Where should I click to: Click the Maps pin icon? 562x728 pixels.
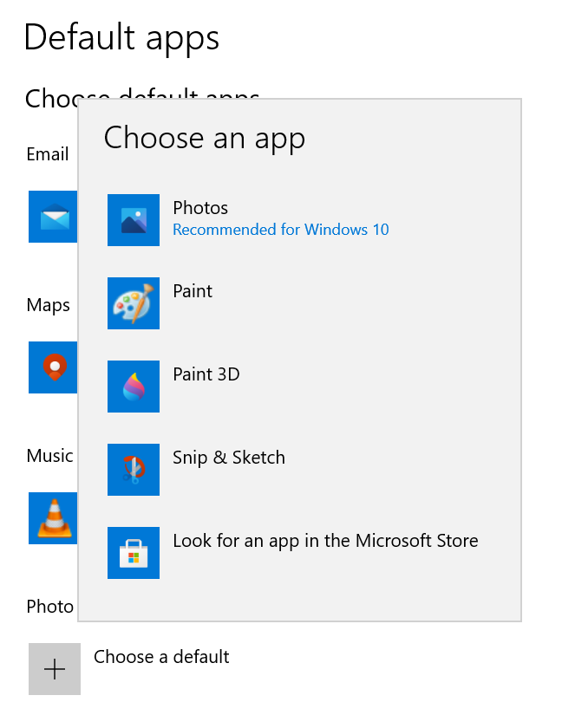click(x=54, y=367)
